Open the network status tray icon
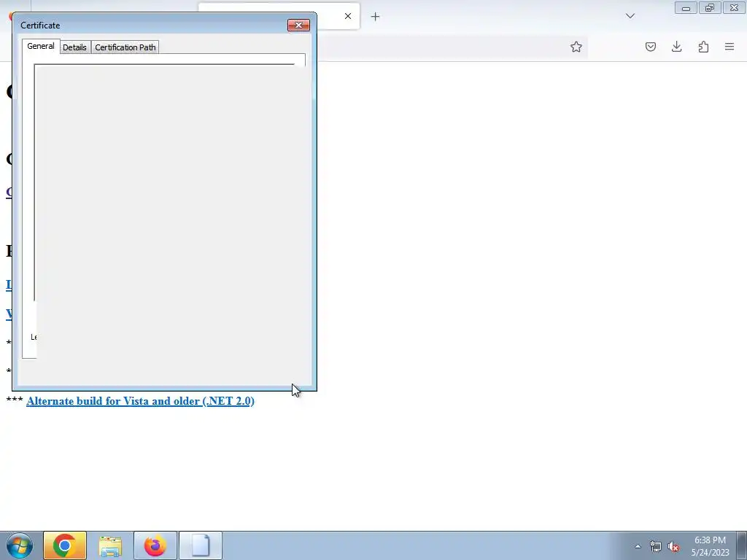 point(656,546)
